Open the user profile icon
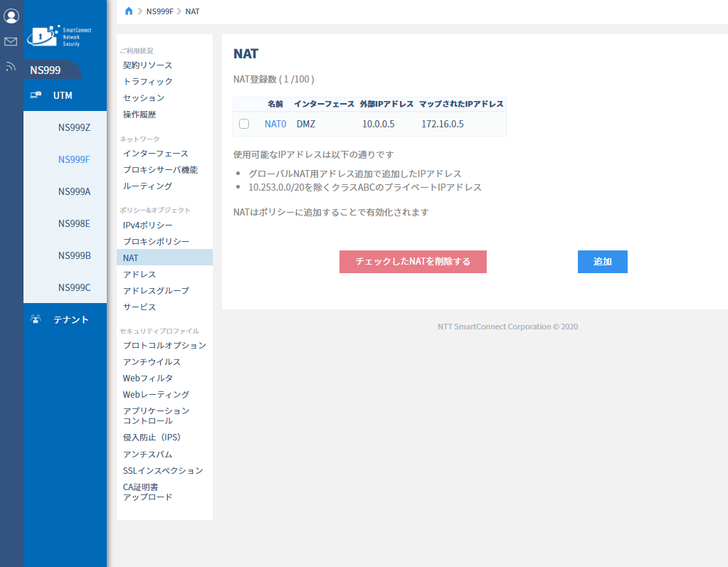728x567 pixels. (x=11, y=16)
